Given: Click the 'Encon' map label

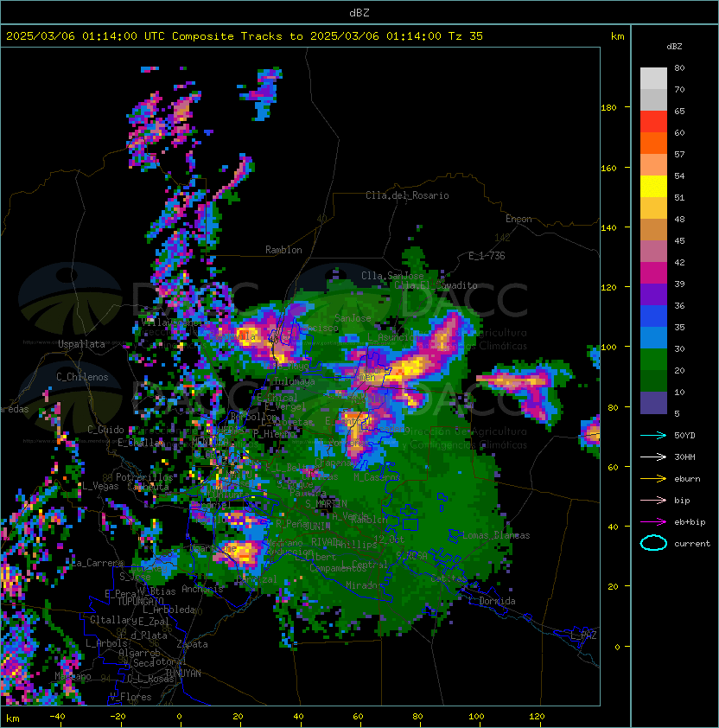Looking at the screenshot, I should click(519, 219).
